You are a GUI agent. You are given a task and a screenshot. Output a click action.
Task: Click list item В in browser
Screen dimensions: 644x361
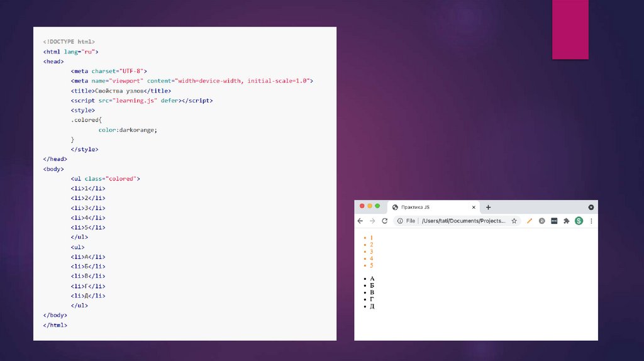point(372,292)
